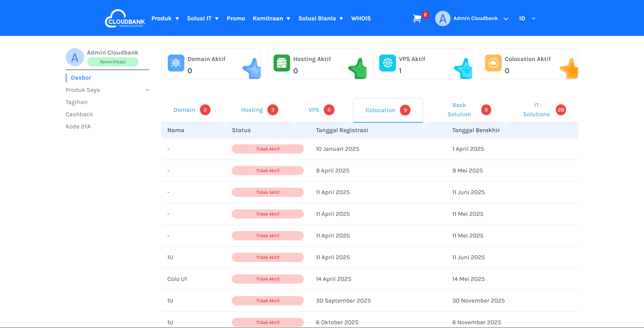Image resolution: width=644 pixels, height=328 pixels.
Task: Open the WHOIS menu item
Action: pyautogui.click(x=361, y=19)
